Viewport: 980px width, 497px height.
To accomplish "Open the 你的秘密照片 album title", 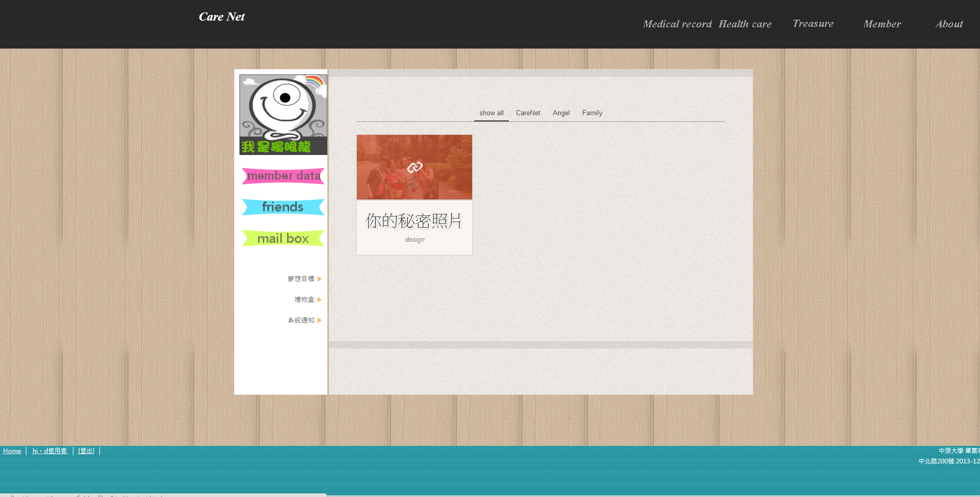I will coord(414,221).
